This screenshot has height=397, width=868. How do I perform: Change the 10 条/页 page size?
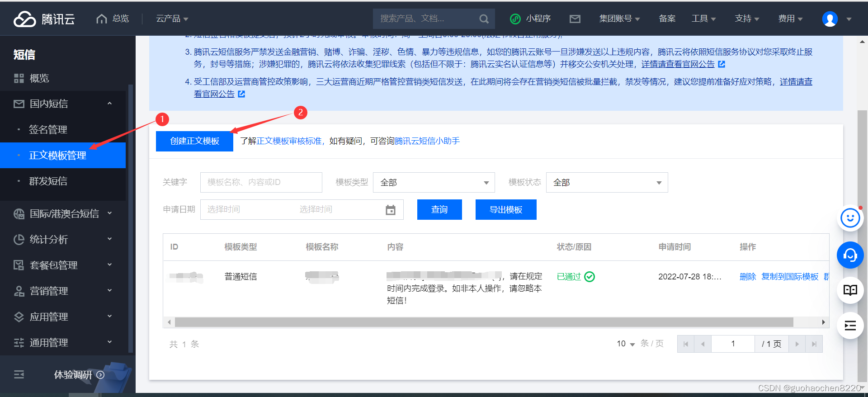coord(626,344)
